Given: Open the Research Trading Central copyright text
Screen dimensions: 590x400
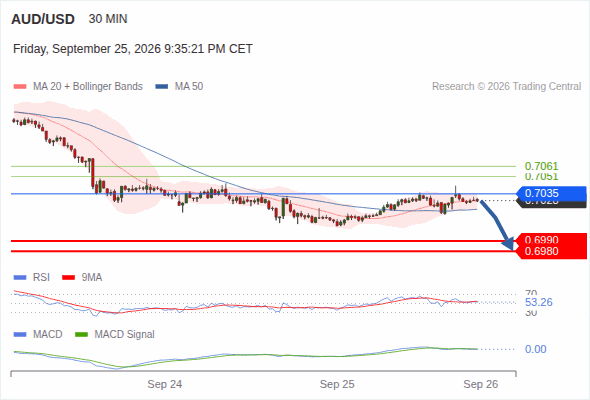Looking at the screenshot, I should click(506, 87).
